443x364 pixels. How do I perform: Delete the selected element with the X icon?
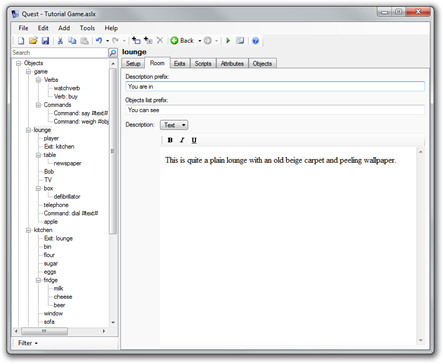pyautogui.click(x=160, y=40)
